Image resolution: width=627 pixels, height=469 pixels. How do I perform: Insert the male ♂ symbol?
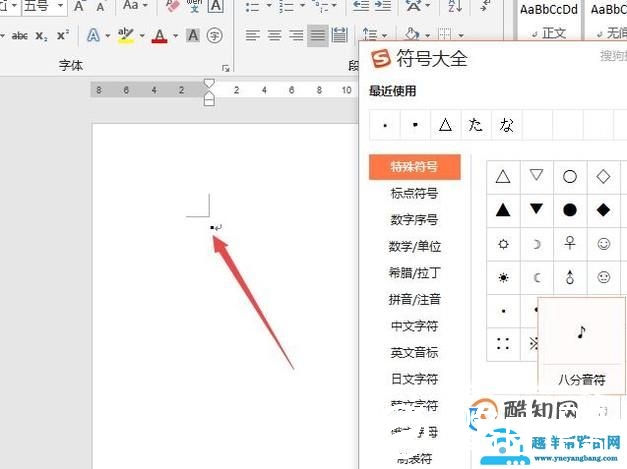(x=570, y=277)
